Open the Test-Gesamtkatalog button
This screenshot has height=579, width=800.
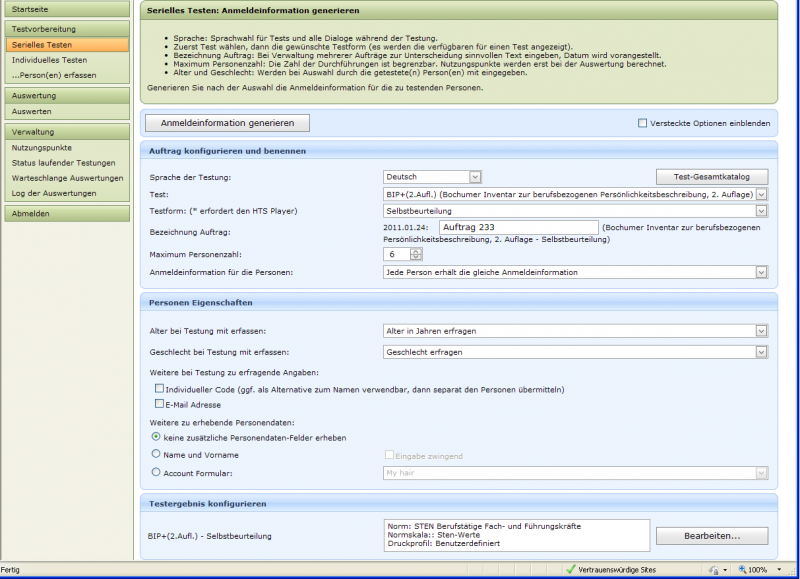(711, 177)
